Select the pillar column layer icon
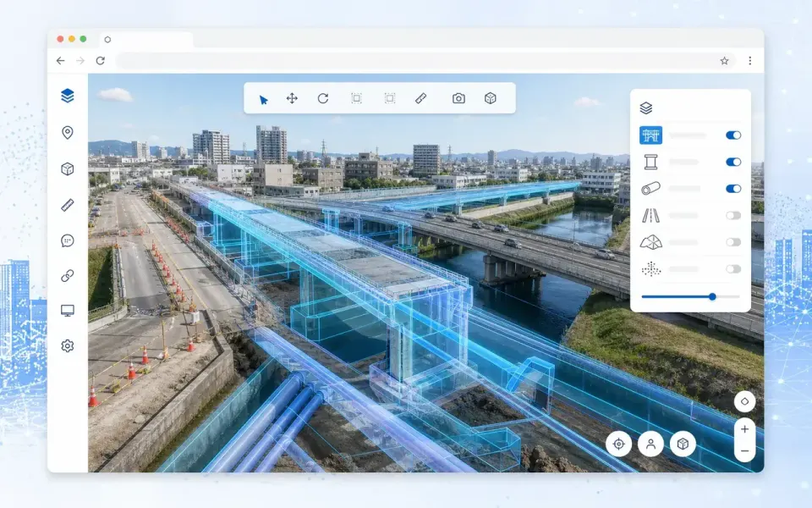812x508 pixels. click(x=651, y=163)
